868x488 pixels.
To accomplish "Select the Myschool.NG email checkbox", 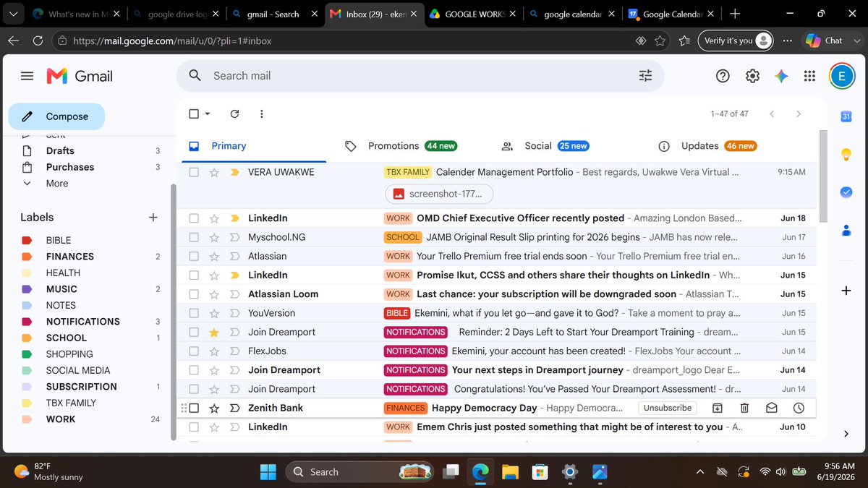I will [x=194, y=237].
